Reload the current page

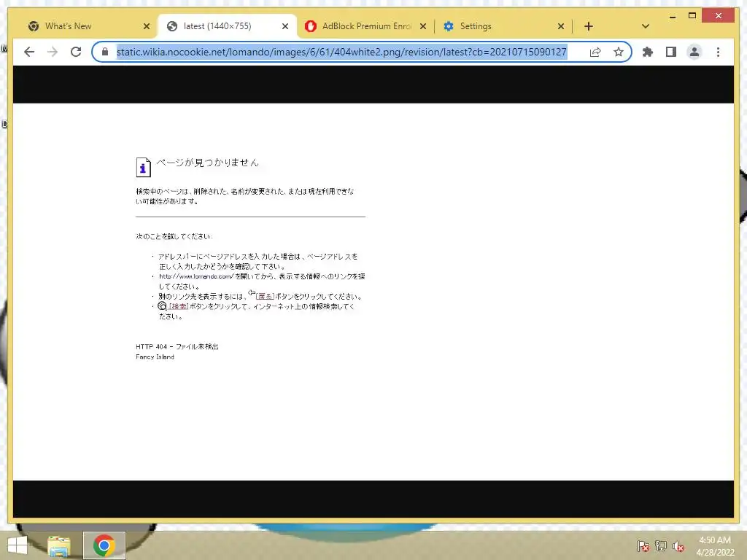click(x=76, y=52)
